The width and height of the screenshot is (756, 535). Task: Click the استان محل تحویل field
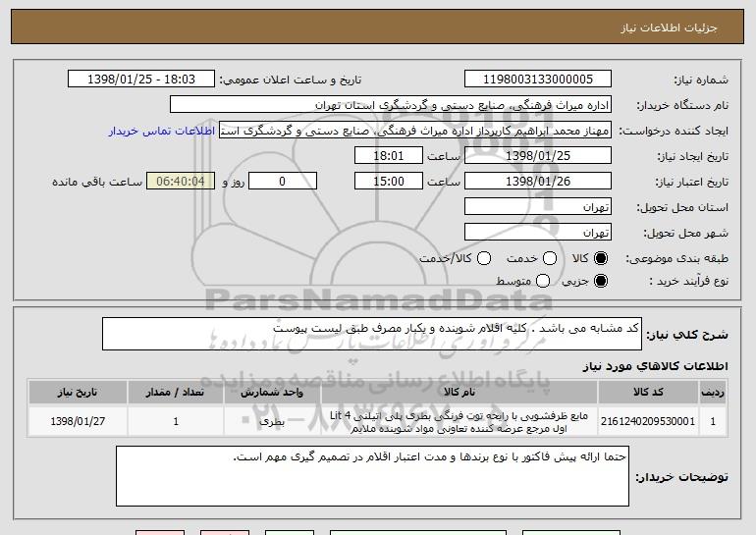[538, 207]
